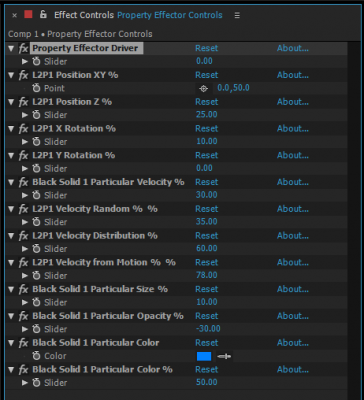Collapse the Black Solid 1 Particular Color effect
This screenshot has width=364, height=400.
(11, 343)
